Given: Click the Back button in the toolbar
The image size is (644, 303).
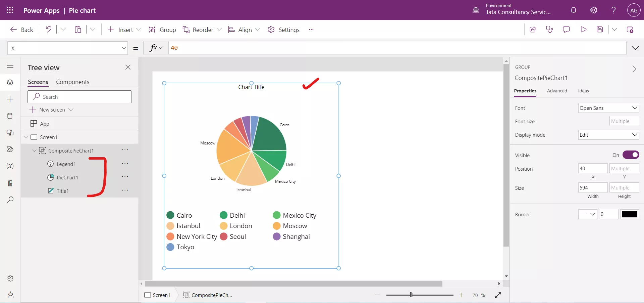Looking at the screenshot, I should point(21,30).
